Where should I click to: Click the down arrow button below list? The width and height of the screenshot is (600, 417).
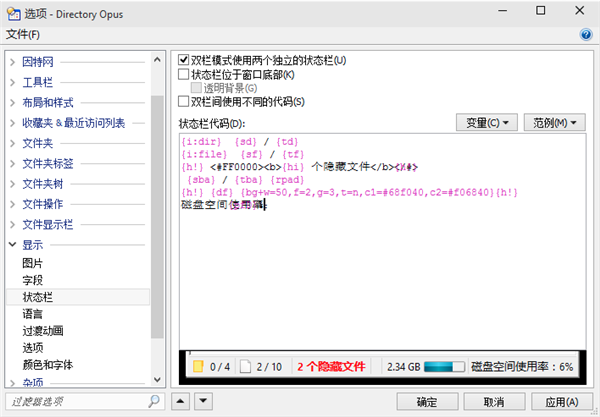(203, 401)
